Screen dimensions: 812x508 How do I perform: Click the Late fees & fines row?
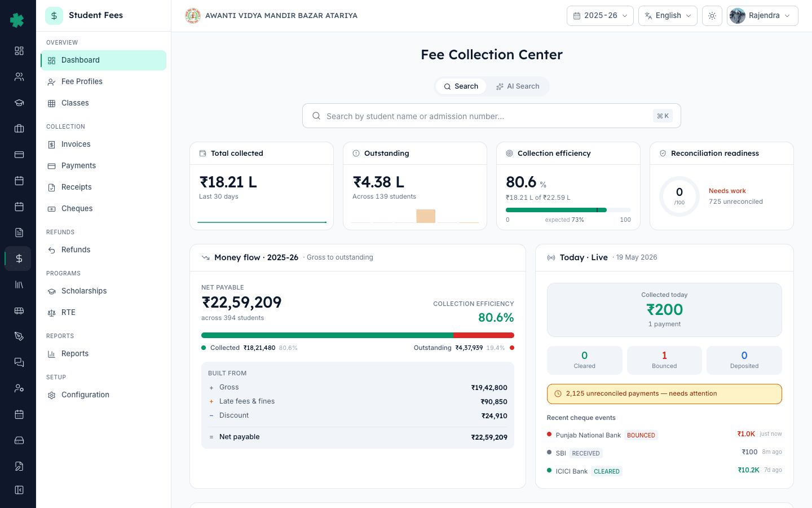tap(358, 401)
